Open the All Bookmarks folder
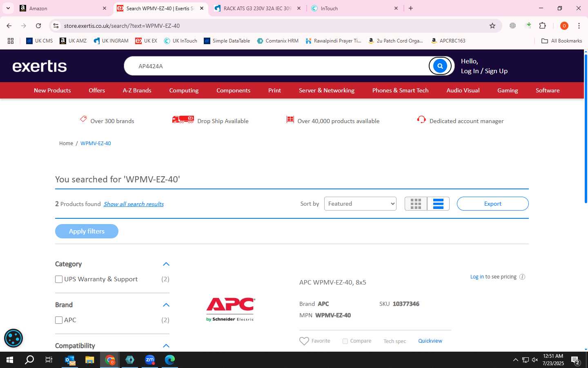Image resolution: width=588 pixels, height=368 pixels. tap(561, 41)
